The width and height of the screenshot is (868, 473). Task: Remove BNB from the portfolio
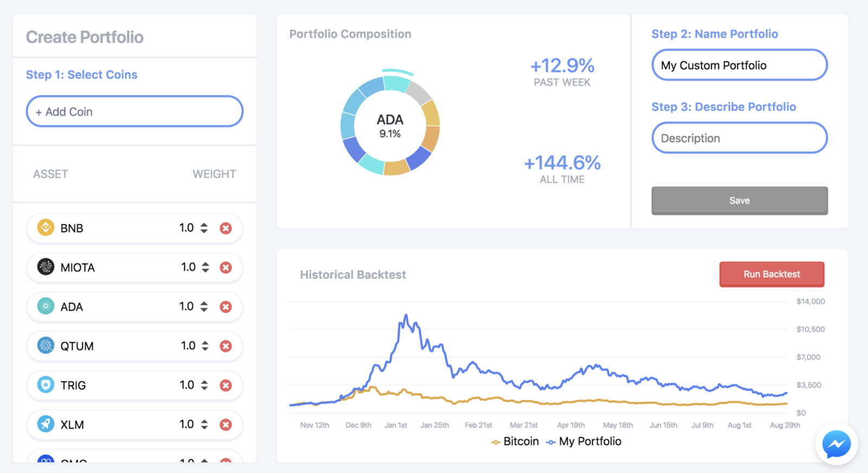226,228
